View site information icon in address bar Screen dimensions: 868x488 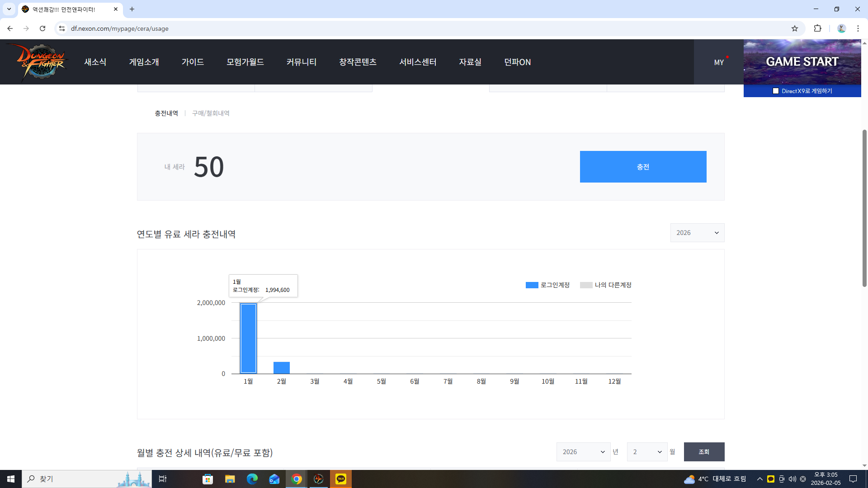click(62, 28)
